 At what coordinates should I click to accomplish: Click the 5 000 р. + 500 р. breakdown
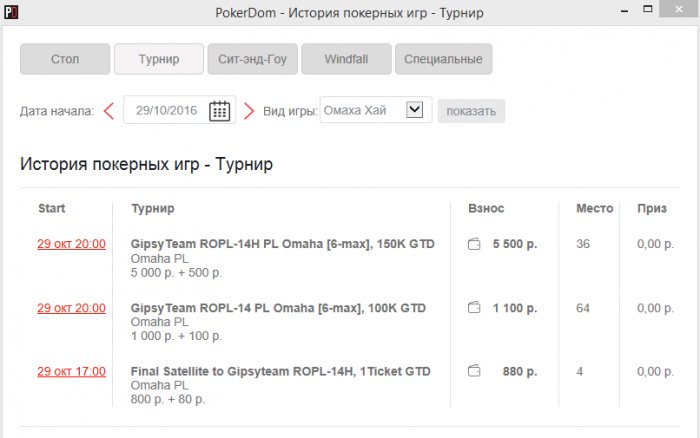pyautogui.click(x=176, y=273)
